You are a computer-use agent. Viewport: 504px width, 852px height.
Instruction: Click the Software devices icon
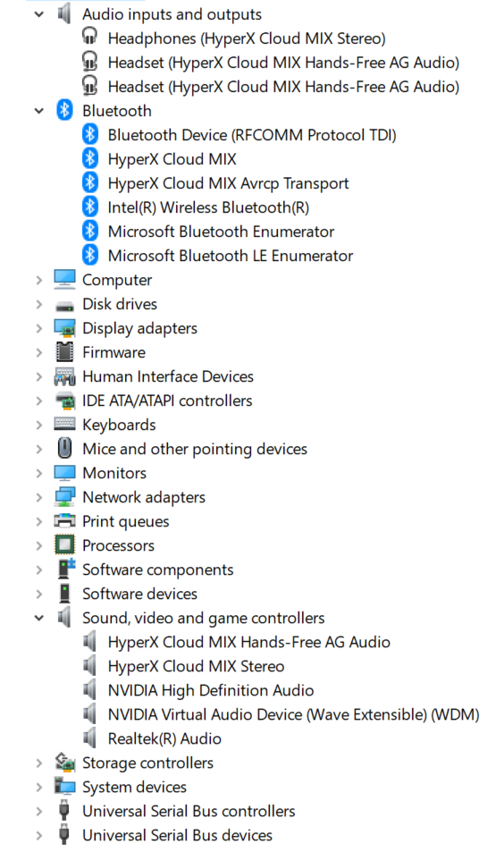64,594
